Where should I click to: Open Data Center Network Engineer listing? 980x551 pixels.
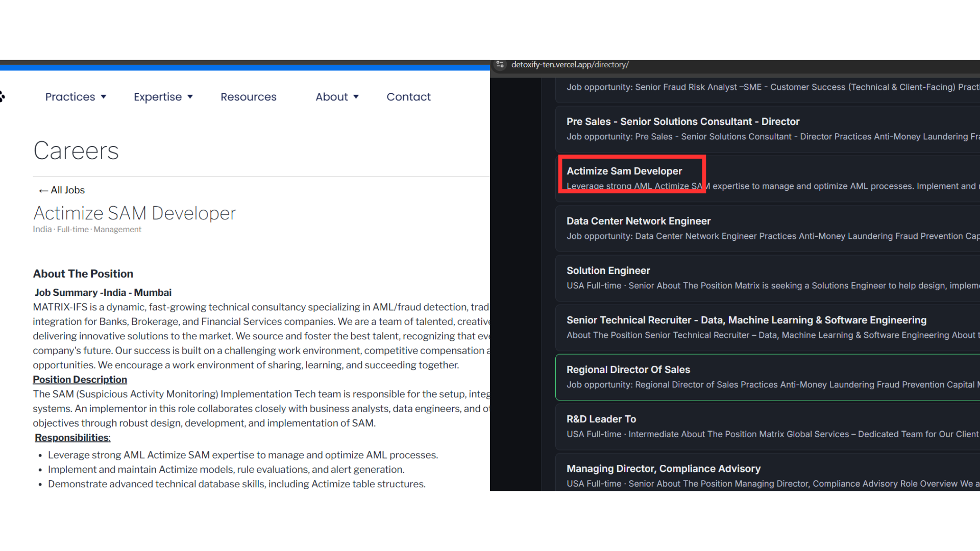pyautogui.click(x=768, y=229)
